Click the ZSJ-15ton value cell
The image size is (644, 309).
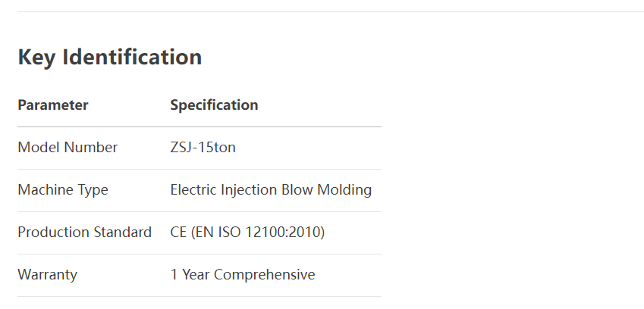(x=203, y=148)
